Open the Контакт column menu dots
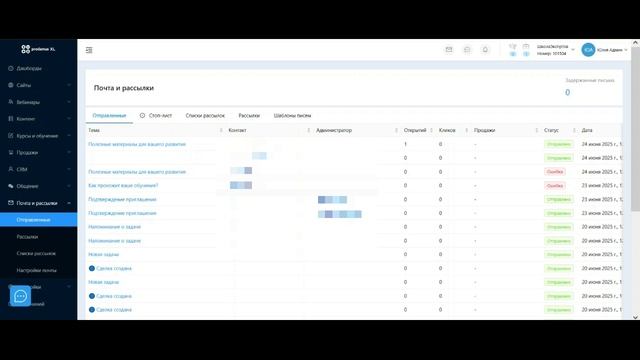The image size is (640, 360). coord(308,130)
